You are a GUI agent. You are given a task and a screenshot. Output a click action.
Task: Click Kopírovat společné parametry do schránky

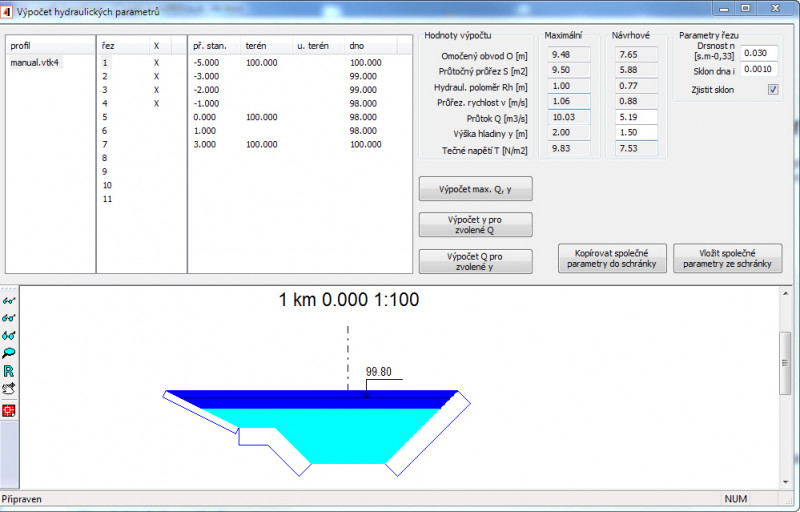pos(612,259)
